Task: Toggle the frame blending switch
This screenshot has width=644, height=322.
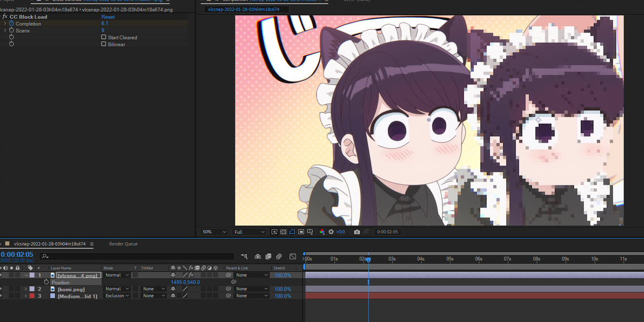Action: click(268, 256)
